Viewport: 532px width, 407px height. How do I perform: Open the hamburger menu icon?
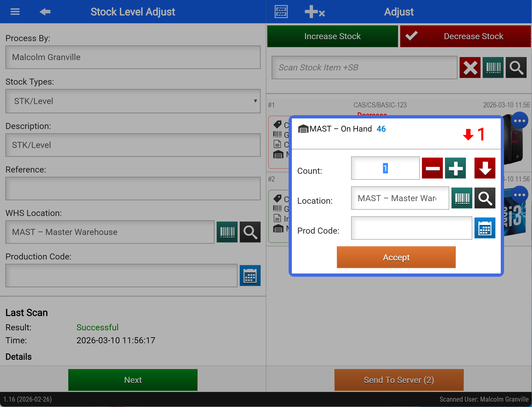15,12
